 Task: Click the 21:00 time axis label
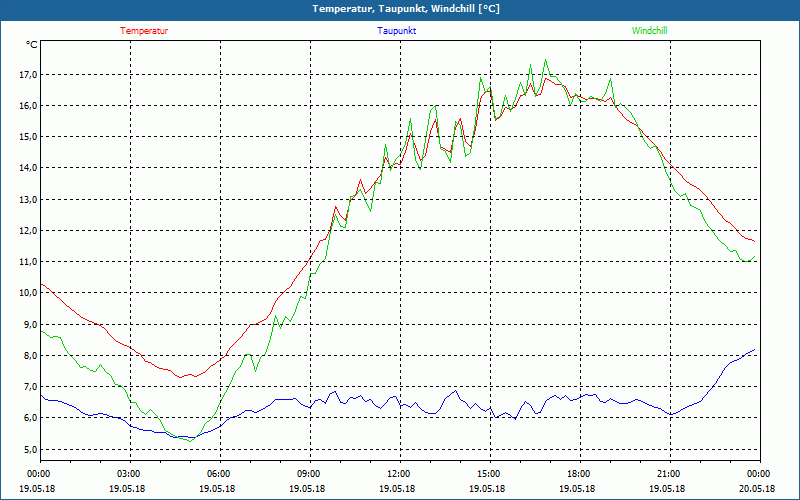click(670, 474)
